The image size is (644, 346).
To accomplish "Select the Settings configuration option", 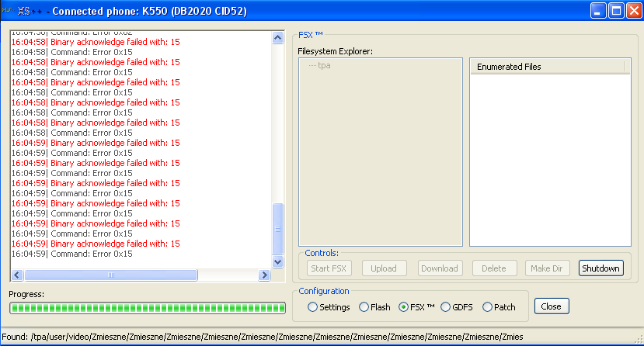I will click(x=313, y=307).
